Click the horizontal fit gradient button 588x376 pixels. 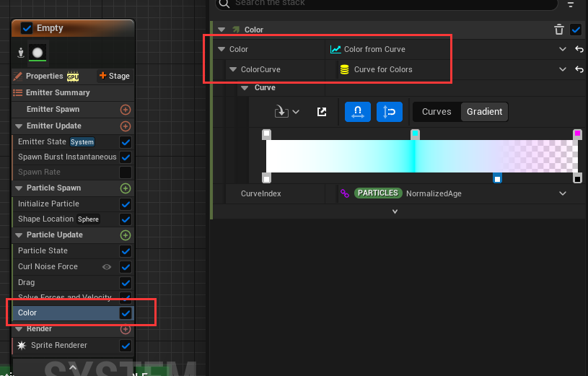358,112
